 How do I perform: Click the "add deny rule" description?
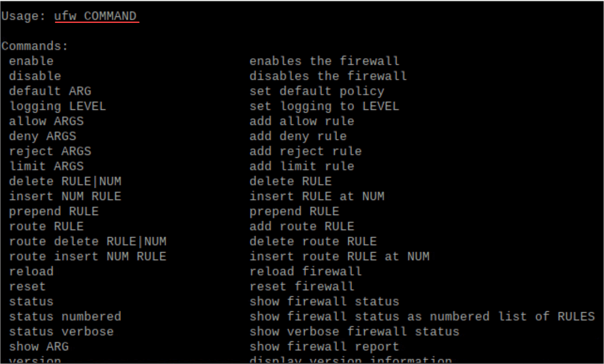tap(298, 136)
